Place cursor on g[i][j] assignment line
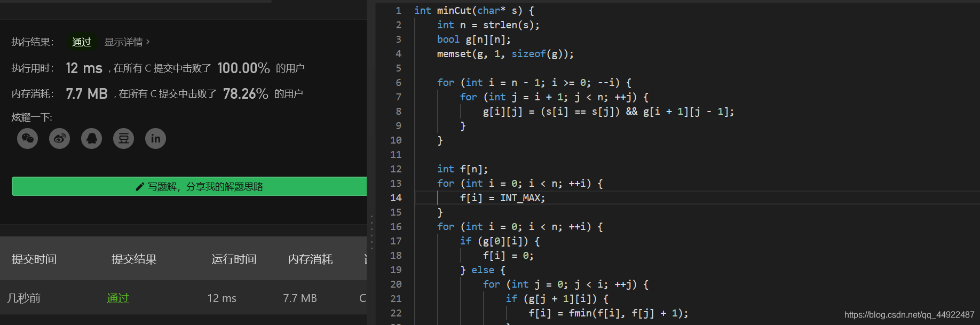The image size is (980, 325). [608, 112]
